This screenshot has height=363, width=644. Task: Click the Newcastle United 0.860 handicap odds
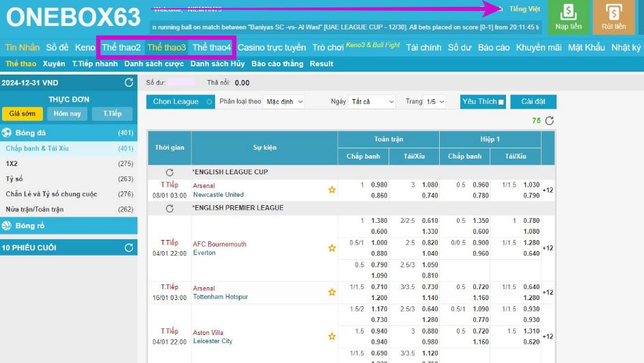coord(379,196)
